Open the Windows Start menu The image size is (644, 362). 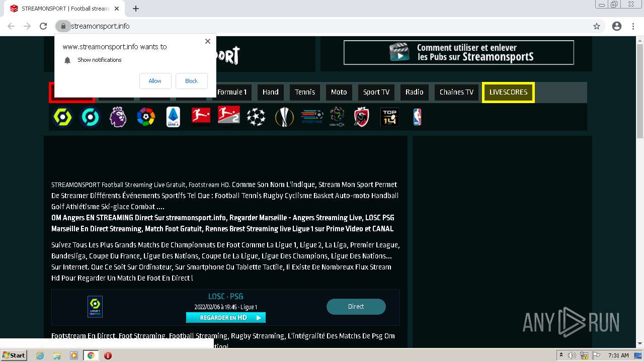click(x=14, y=355)
